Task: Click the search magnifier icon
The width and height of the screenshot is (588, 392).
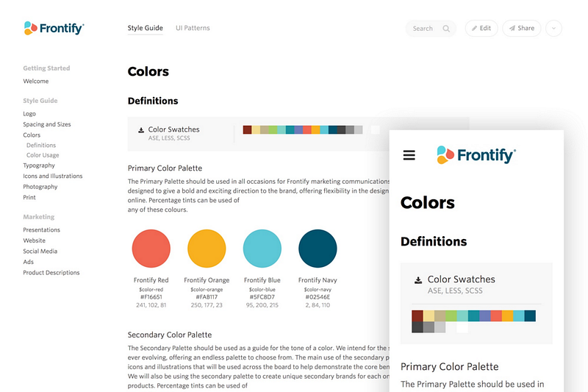Action: [446, 29]
